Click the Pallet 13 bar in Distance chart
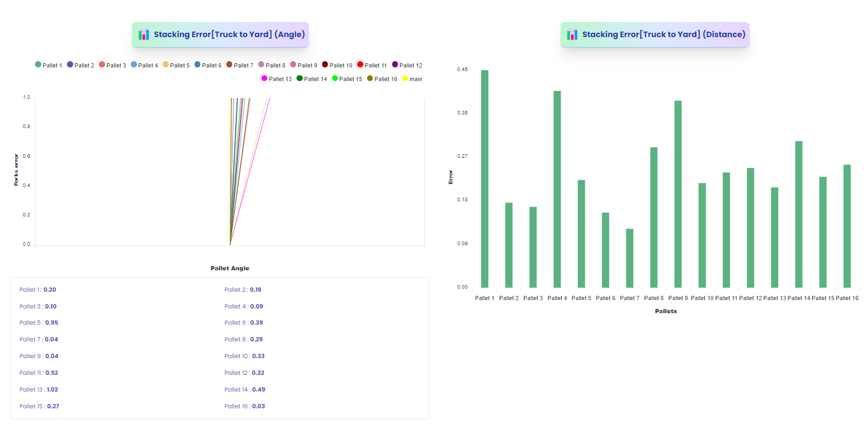 click(x=774, y=237)
